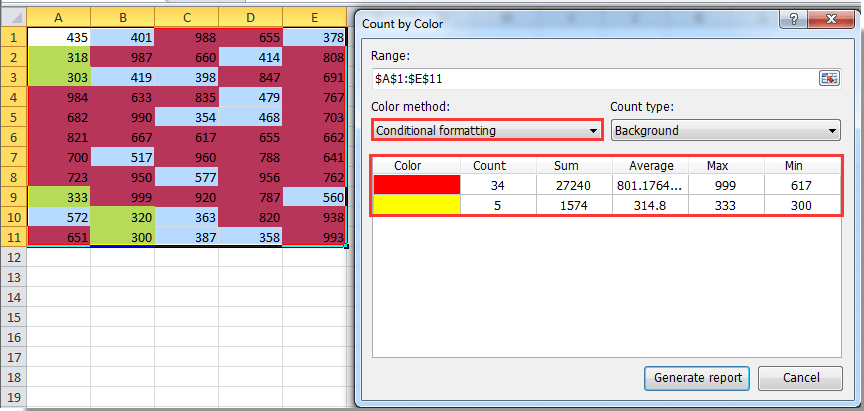Screen dimensions: 864x411
Task: Click cell containing 560
Action: point(314,197)
